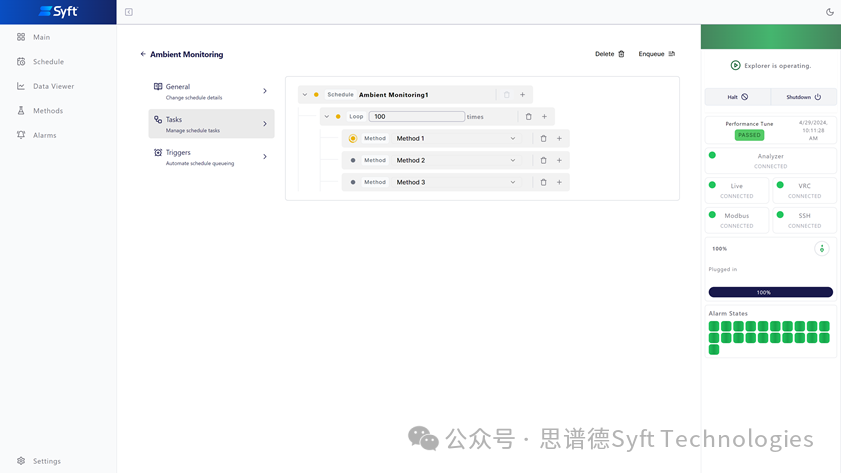Click the PASSED Performance Tune badge
841x473 pixels.
point(749,135)
